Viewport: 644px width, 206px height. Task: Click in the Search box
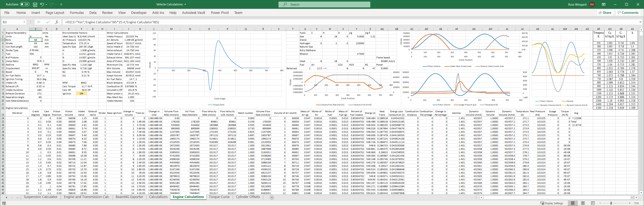(x=324, y=4)
